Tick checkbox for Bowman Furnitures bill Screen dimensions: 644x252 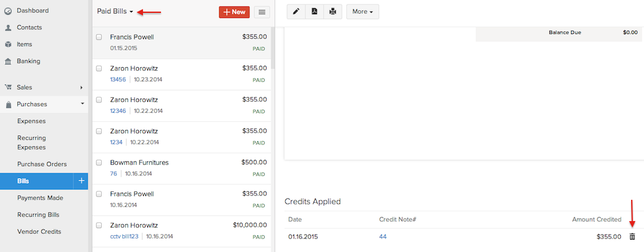99,162
